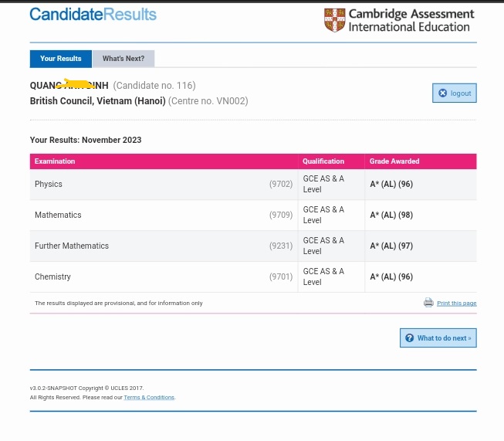Select the Further Mathematics examination row
The image size is (504, 441).
tap(72, 246)
